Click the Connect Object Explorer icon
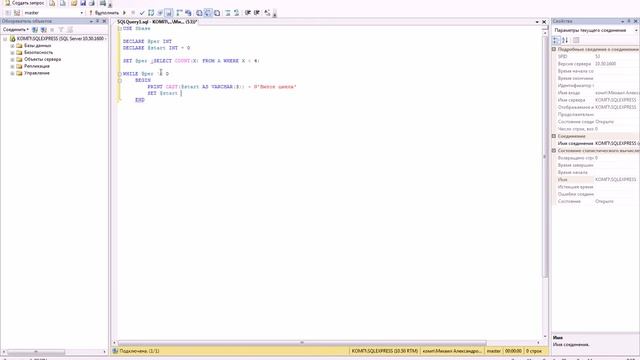 (x=35, y=30)
